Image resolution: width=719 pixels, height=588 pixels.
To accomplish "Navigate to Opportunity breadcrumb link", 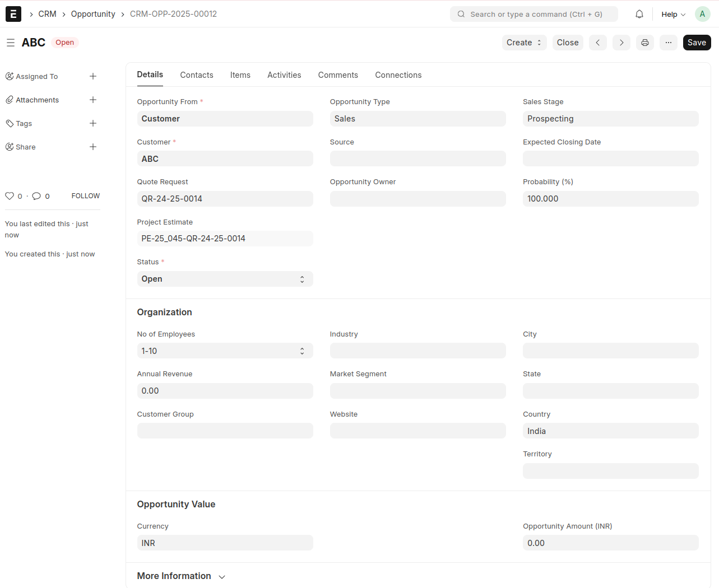I will pyautogui.click(x=93, y=14).
